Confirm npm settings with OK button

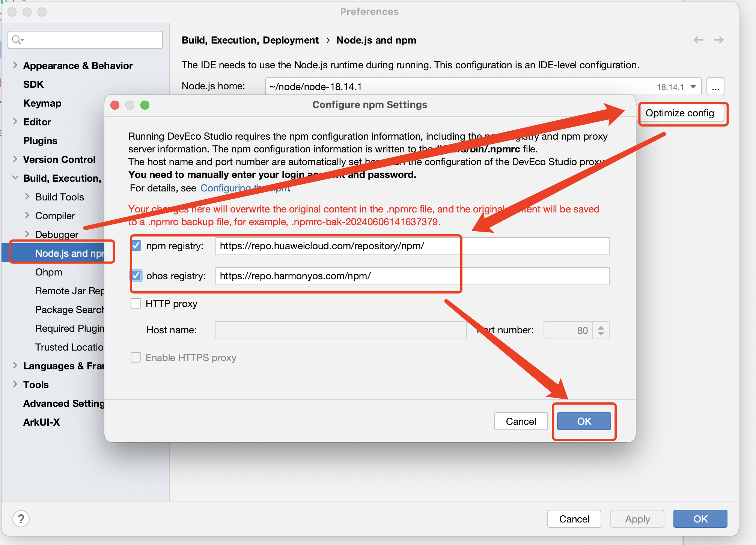pos(584,421)
